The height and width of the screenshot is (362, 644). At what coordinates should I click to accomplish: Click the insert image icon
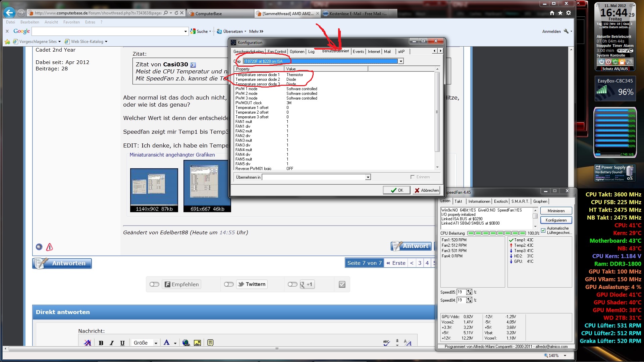click(x=197, y=343)
